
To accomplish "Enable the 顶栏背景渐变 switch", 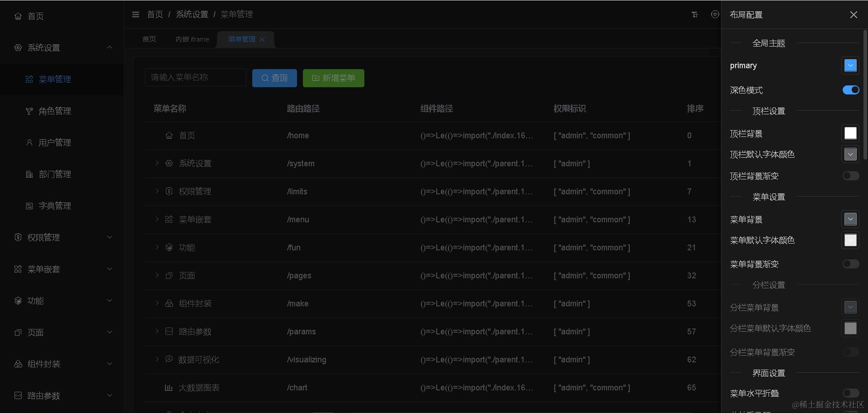I will [x=851, y=176].
